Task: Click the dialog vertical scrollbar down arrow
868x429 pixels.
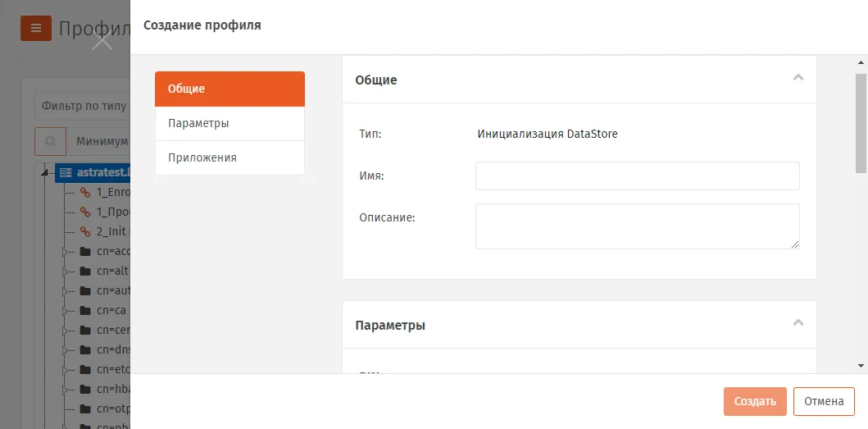Action: click(x=861, y=366)
